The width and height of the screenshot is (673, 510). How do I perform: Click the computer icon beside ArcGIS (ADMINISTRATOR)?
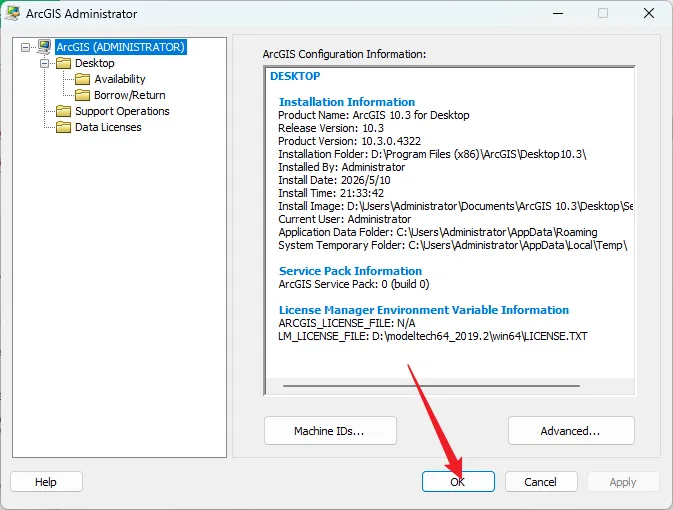coord(44,47)
